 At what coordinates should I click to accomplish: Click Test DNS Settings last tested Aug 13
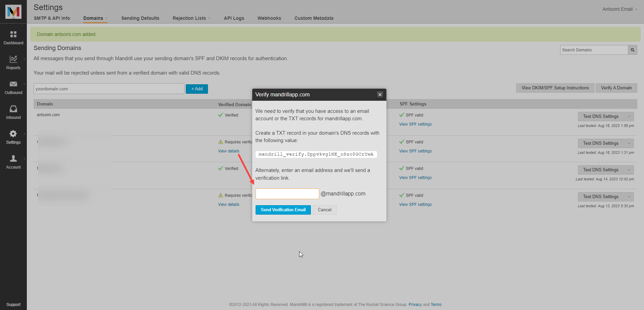click(x=601, y=197)
